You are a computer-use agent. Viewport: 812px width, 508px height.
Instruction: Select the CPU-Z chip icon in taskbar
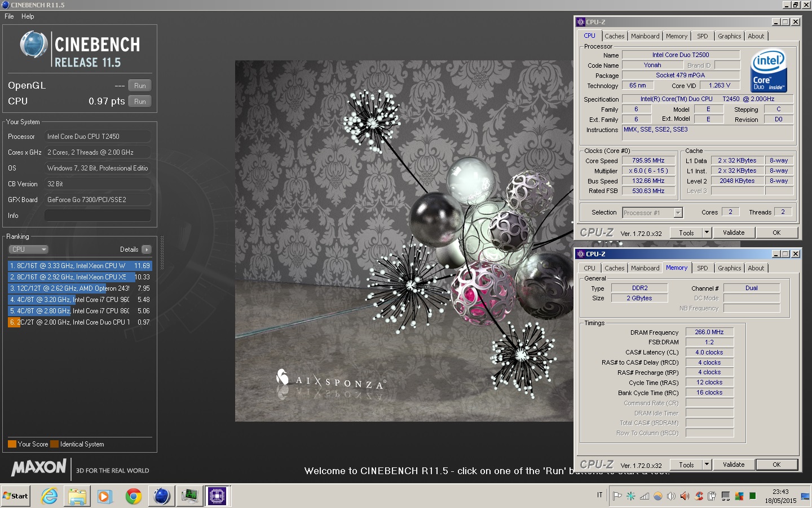click(217, 496)
